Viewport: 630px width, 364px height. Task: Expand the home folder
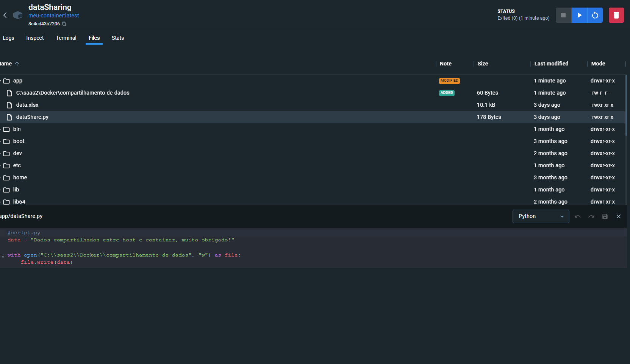(x=1, y=177)
